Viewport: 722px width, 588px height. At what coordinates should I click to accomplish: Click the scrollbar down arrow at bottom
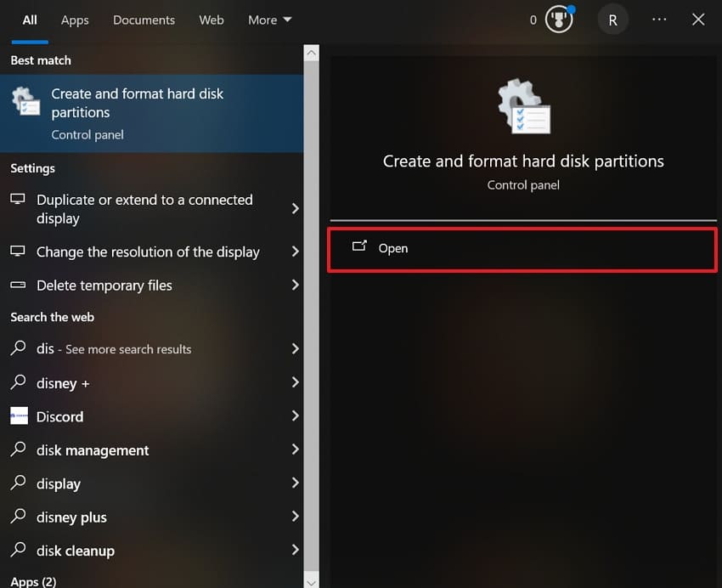pyautogui.click(x=311, y=581)
